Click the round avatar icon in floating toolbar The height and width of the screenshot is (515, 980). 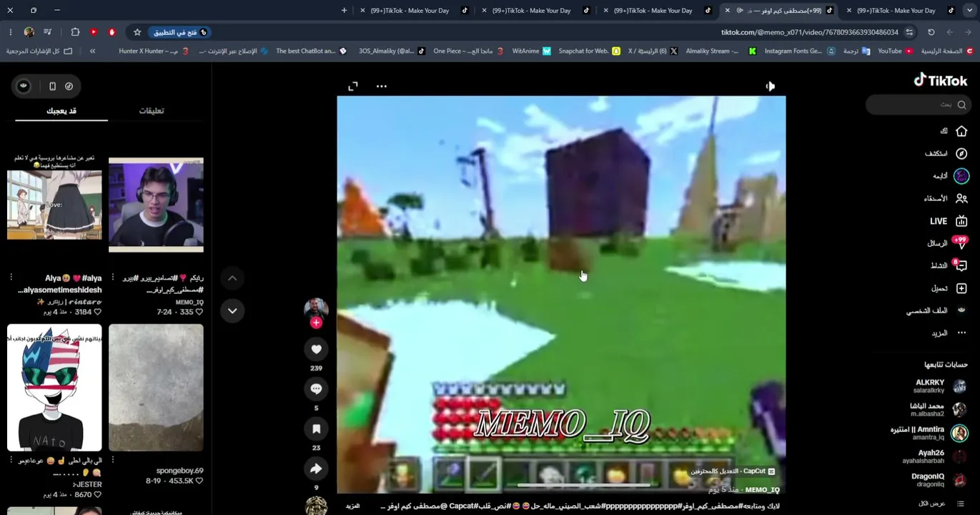tap(24, 87)
